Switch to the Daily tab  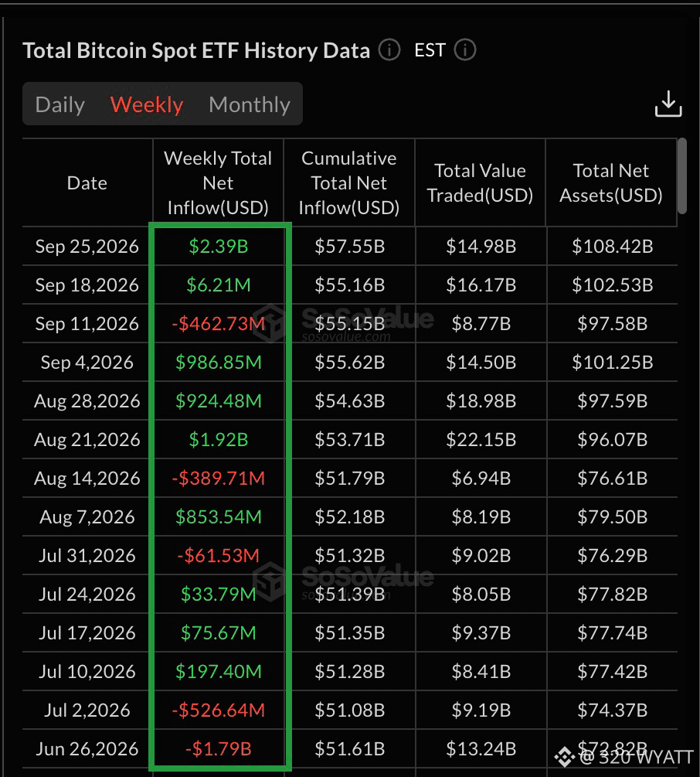(60, 104)
